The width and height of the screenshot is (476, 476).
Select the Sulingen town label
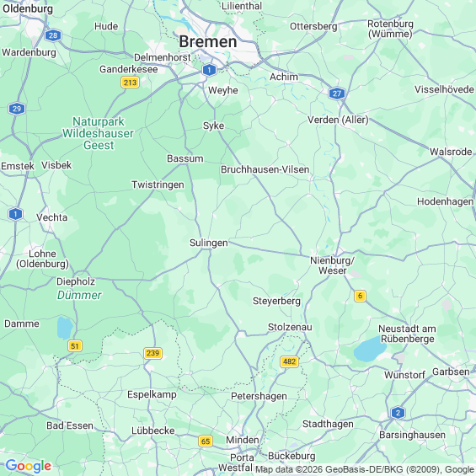(x=209, y=243)
